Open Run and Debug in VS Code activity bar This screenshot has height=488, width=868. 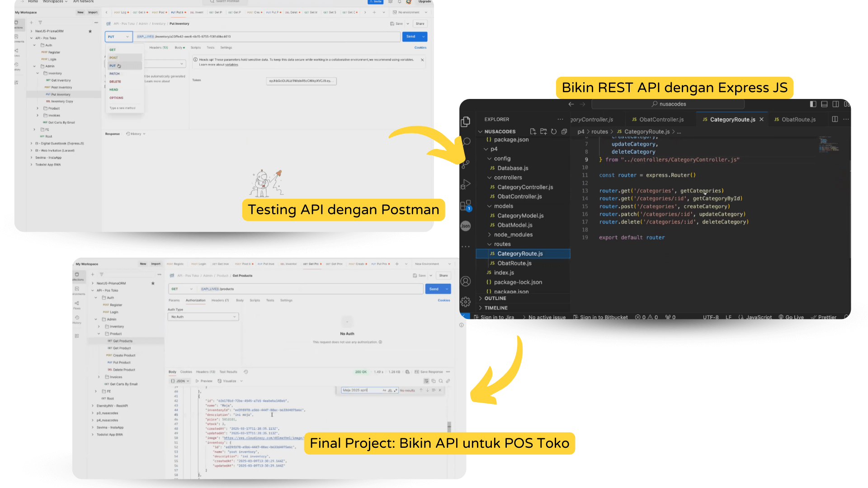coord(465,184)
